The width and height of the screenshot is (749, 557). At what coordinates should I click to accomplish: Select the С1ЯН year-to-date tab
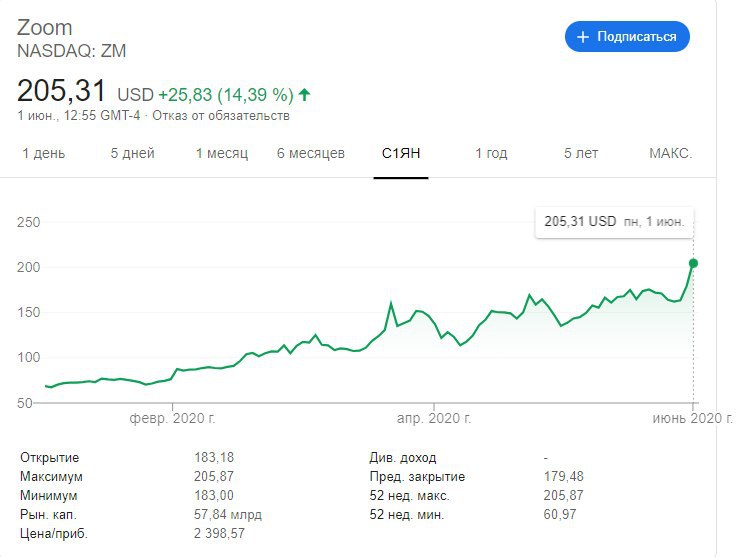[401, 153]
